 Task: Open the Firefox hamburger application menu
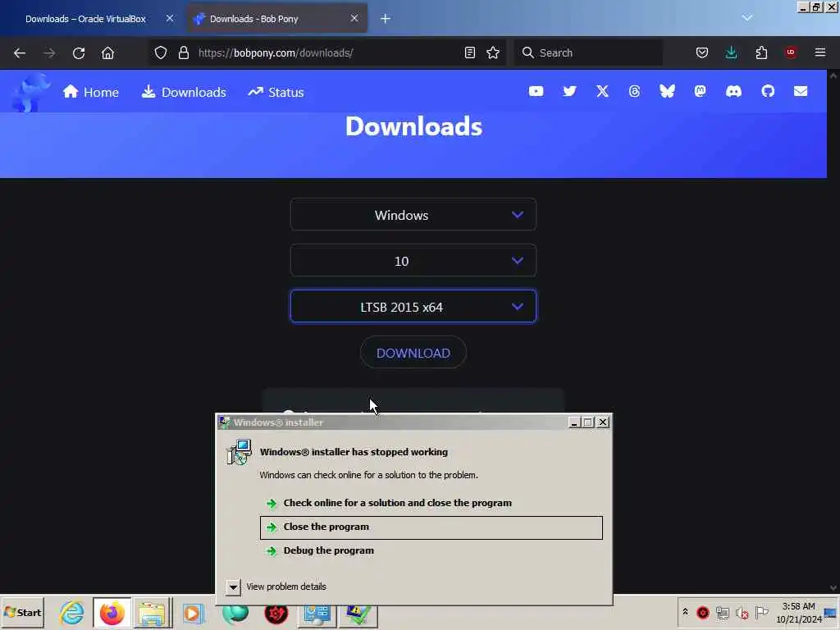[820, 52]
